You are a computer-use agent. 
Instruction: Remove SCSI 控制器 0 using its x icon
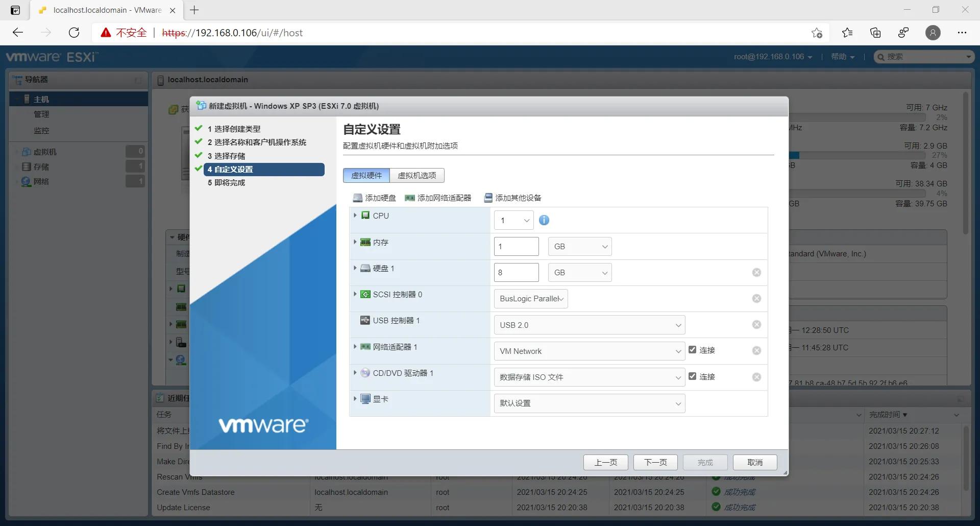point(756,298)
